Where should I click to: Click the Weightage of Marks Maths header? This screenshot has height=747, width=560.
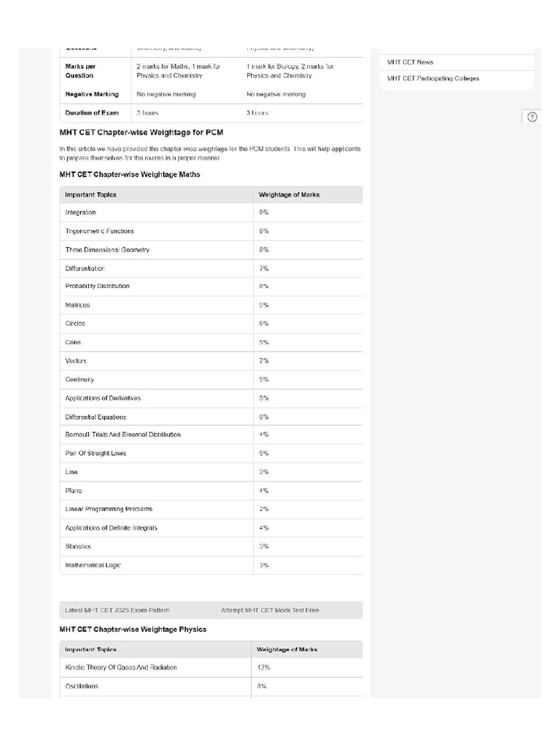[x=289, y=194]
